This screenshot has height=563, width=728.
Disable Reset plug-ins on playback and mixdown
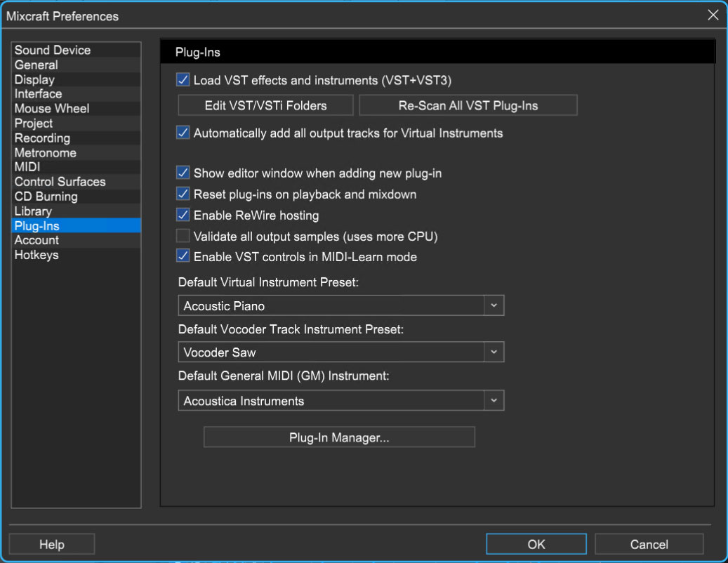[x=183, y=194]
